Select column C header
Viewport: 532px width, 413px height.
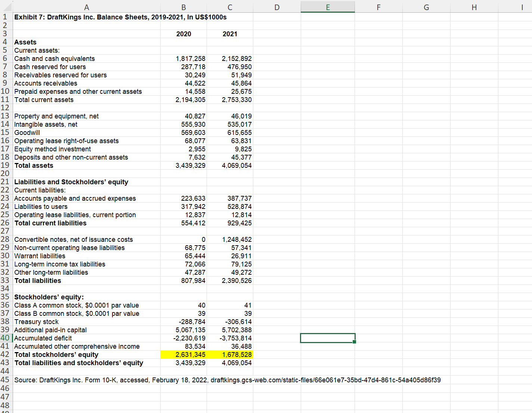tap(230, 7)
